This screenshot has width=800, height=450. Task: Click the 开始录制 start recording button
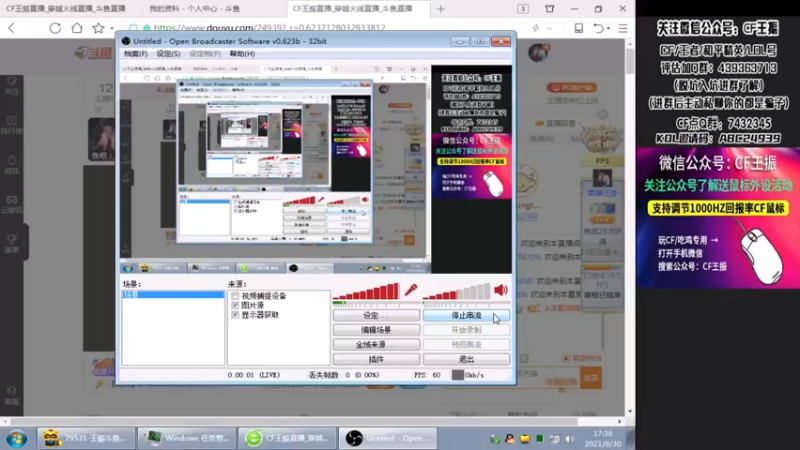[466, 330]
